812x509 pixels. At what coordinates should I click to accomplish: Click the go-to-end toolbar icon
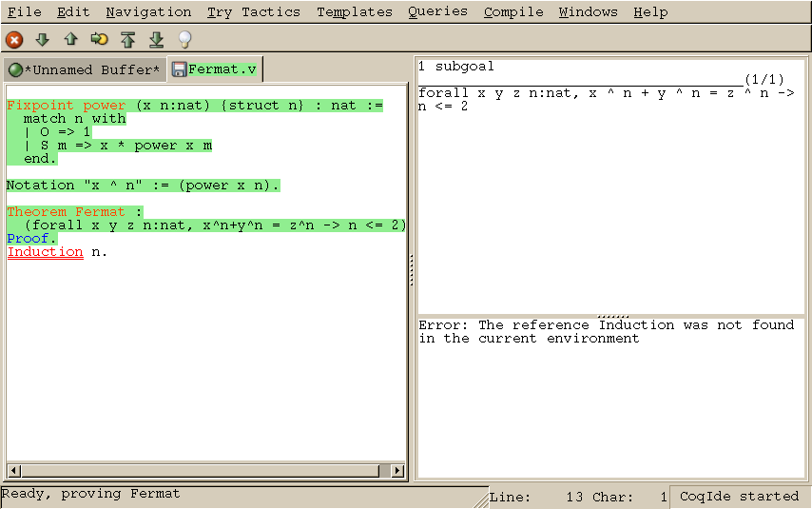pyautogui.click(x=156, y=39)
